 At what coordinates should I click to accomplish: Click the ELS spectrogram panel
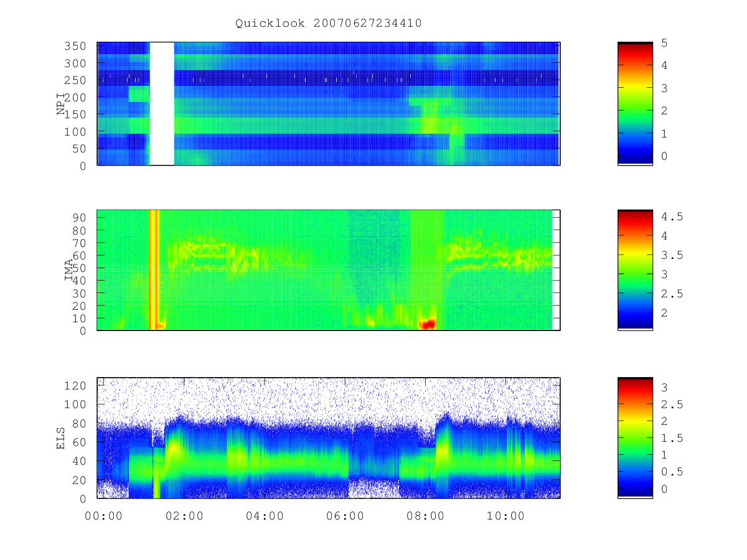pos(329,438)
